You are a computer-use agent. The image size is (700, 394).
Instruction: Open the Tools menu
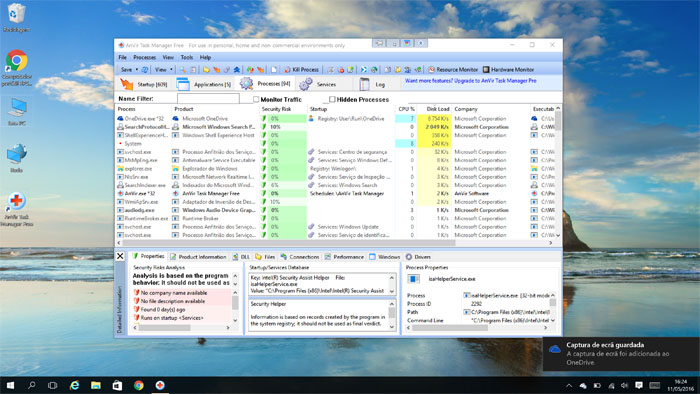coord(187,57)
